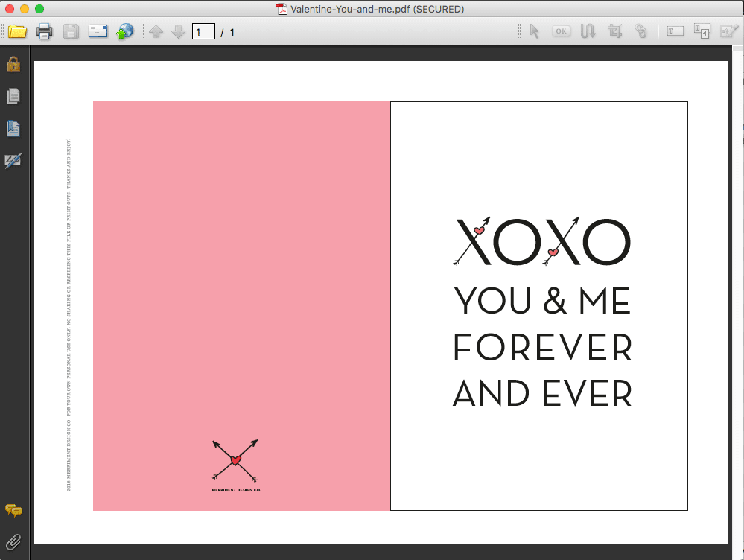Click the YOU & ME text line
This screenshot has height=560, width=744.
click(542, 300)
